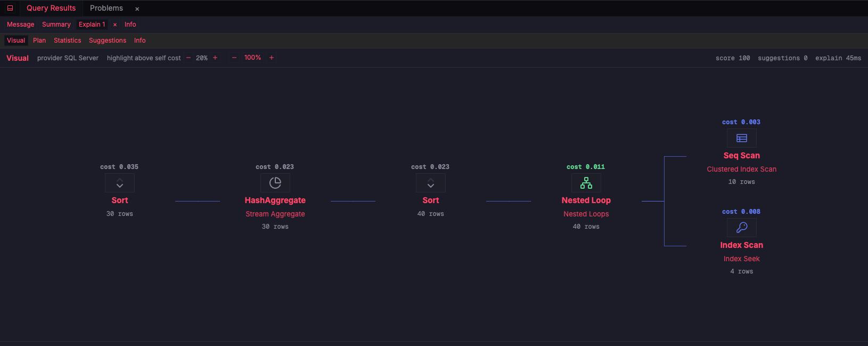Screen dimensions: 868x346
Task: Select the Sort node label with 30 rows
Action: (120, 200)
